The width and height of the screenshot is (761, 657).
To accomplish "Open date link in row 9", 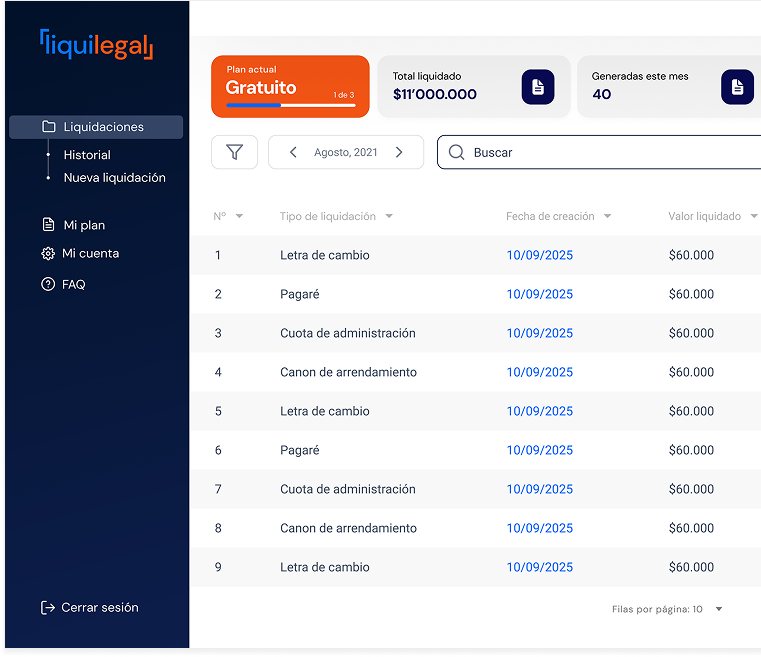I will pyautogui.click(x=540, y=567).
